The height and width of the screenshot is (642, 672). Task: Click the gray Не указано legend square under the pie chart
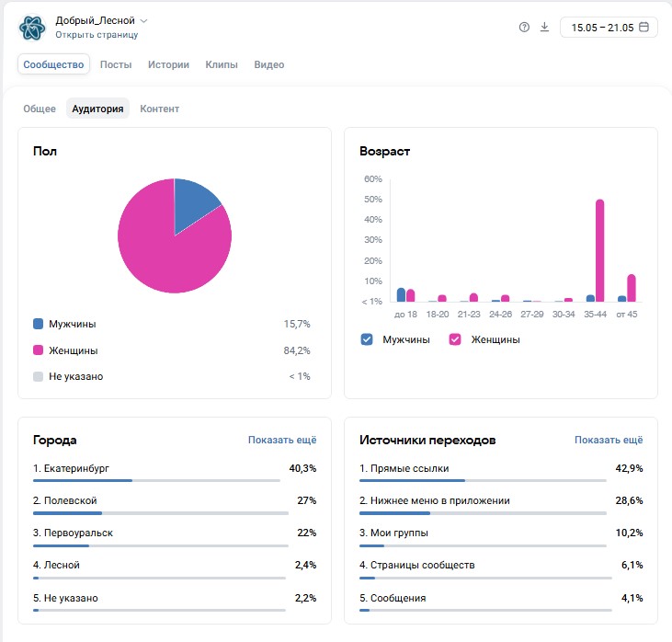[38, 376]
